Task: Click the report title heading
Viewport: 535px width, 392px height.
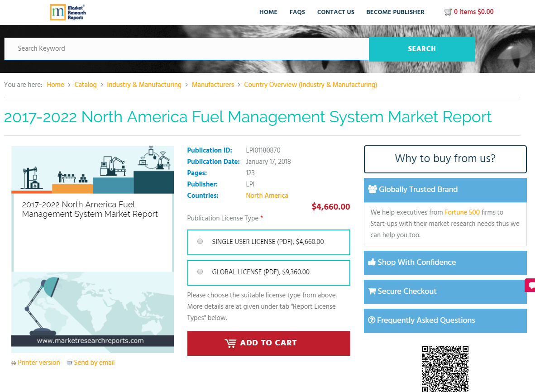Action: [x=248, y=117]
